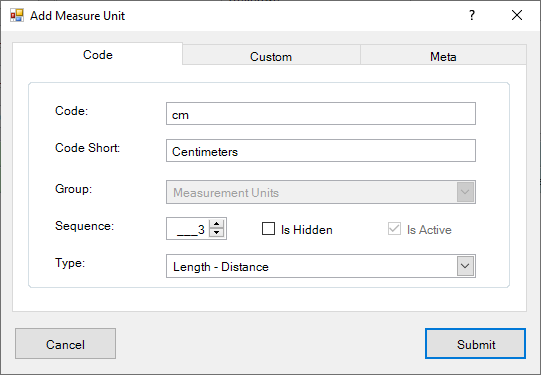The width and height of the screenshot is (541, 375).
Task: Decrease Sequence with the down arrow
Action: tap(217, 233)
